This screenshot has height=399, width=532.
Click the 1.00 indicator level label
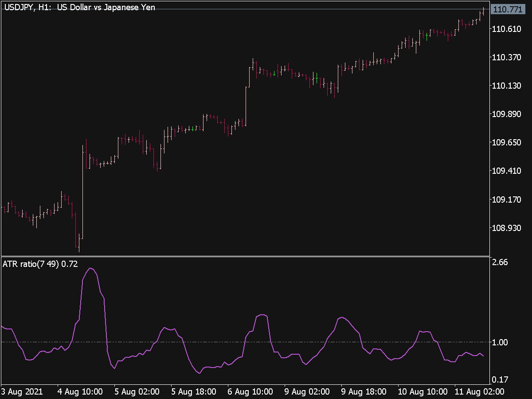coord(500,342)
